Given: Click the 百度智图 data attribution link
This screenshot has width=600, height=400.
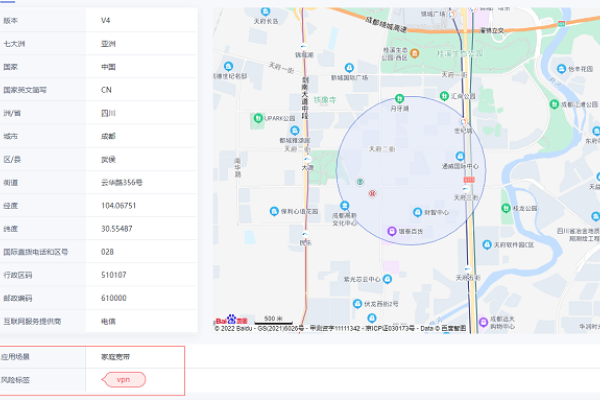Looking at the screenshot, I should pyautogui.click(x=454, y=328).
